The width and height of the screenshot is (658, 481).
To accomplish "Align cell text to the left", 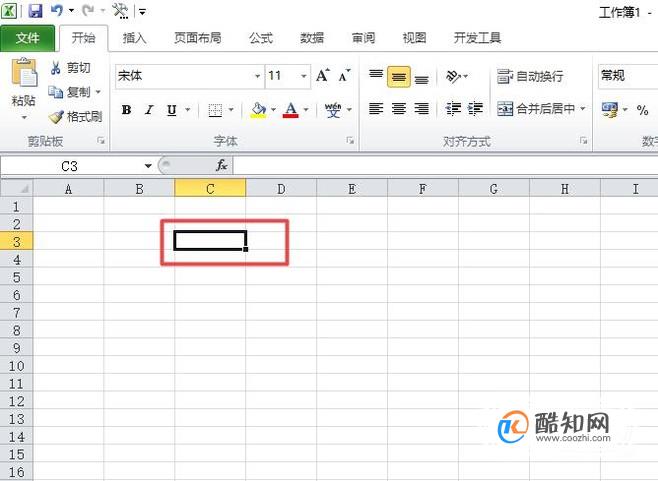I will [x=376, y=109].
